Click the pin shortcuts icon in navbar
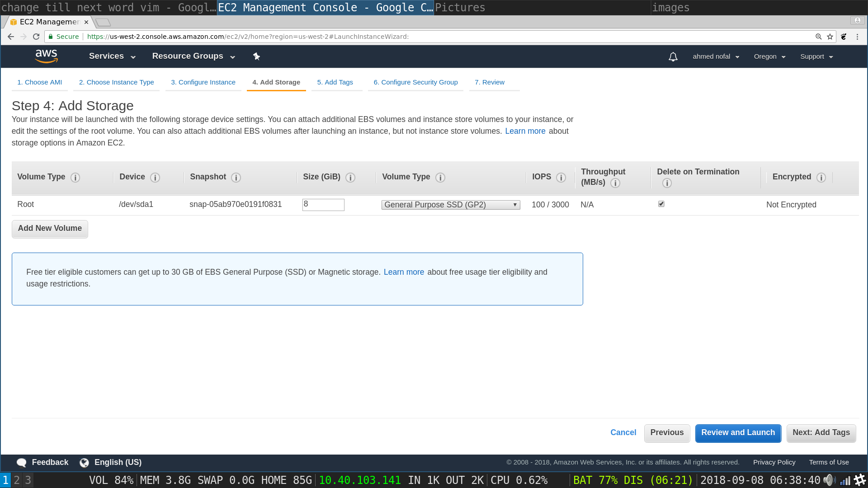 (256, 56)
